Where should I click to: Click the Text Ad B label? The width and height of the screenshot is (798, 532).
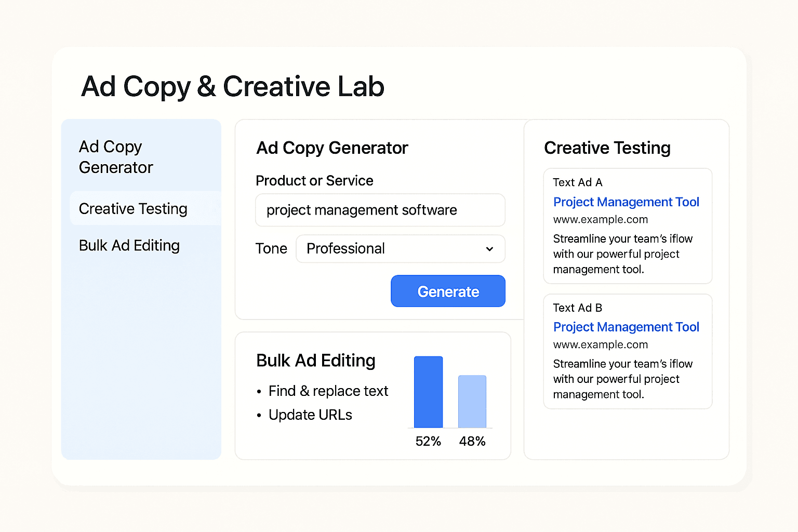tap(578, 308)
